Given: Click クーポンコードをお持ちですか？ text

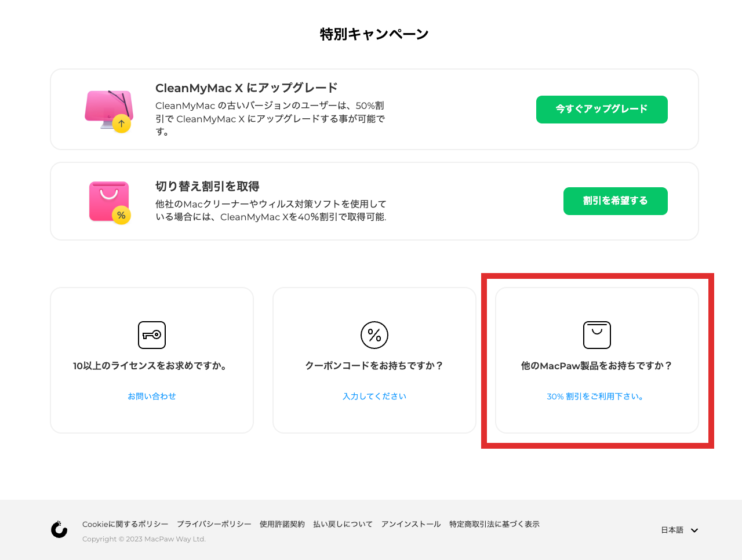Looking at the screenshot, I should tap(374, 366).
